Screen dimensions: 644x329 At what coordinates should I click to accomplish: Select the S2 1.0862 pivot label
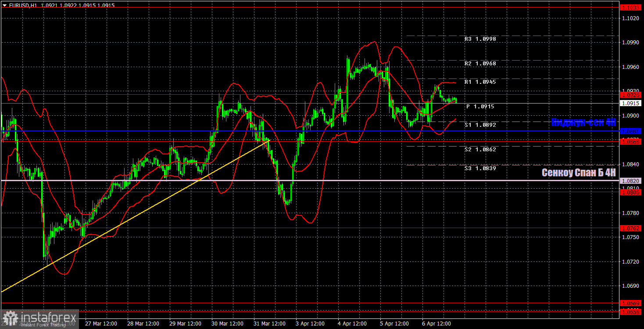[x=480, y=150]
